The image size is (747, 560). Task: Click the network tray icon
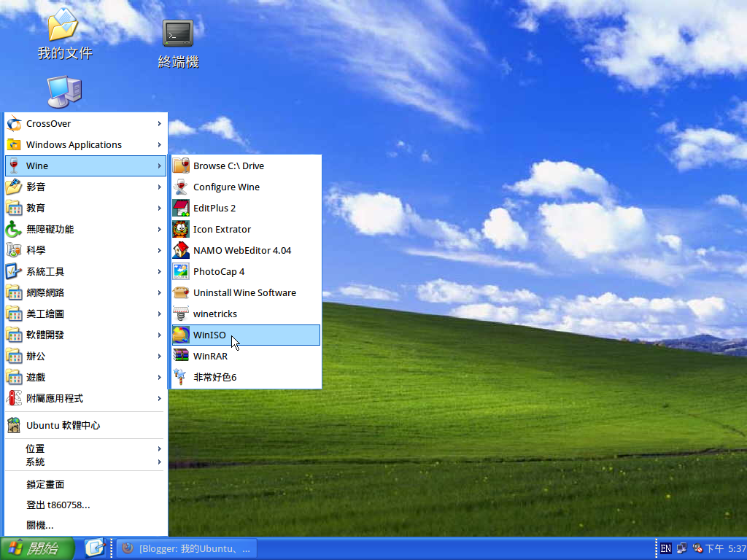682,548
